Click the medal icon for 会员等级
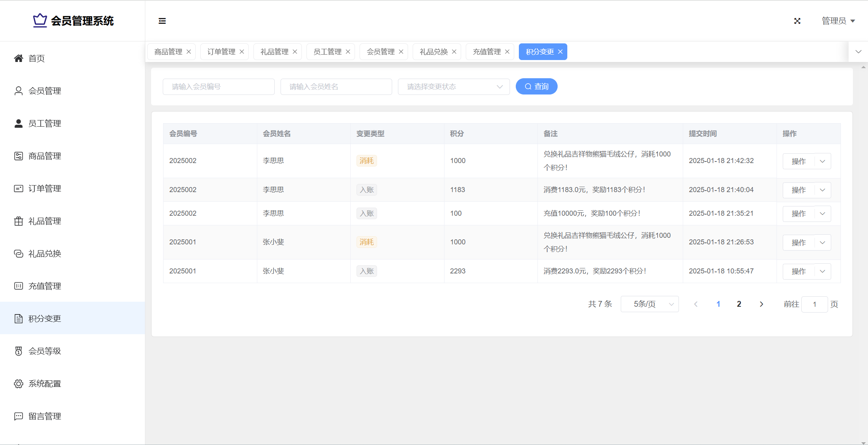This screenshot has height=445, width=868. click(19, 351)
